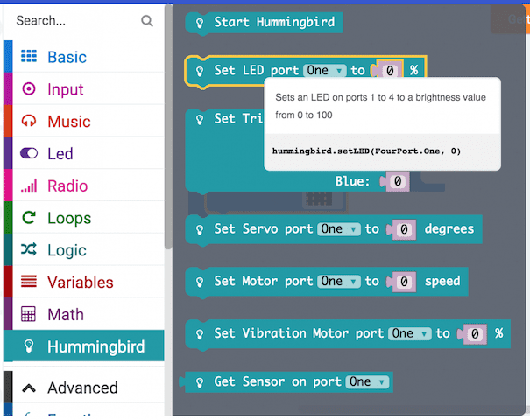The image size is (530, 420).
Task: Open the Variables category
Action: pos(80,283)
